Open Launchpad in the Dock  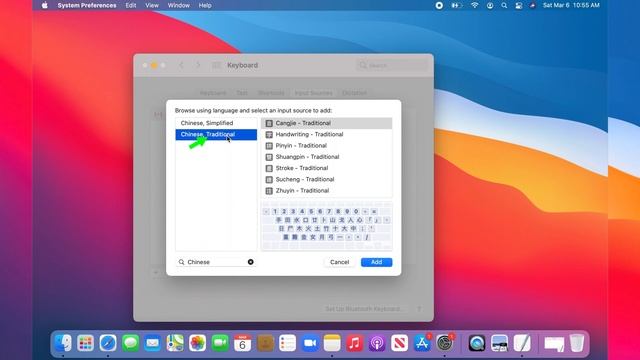point(85,343)
